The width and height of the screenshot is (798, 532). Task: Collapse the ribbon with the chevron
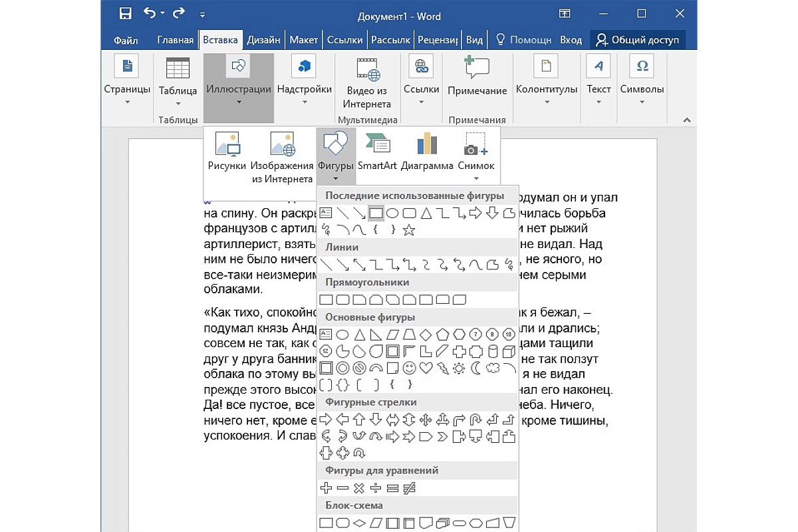pyautogui.click(x=686, y=120)
